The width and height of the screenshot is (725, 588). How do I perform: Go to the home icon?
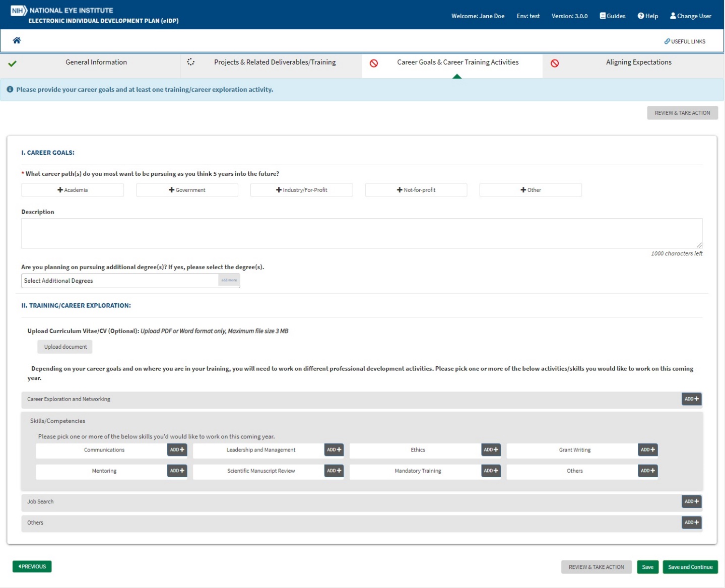(x=17, y=40)
